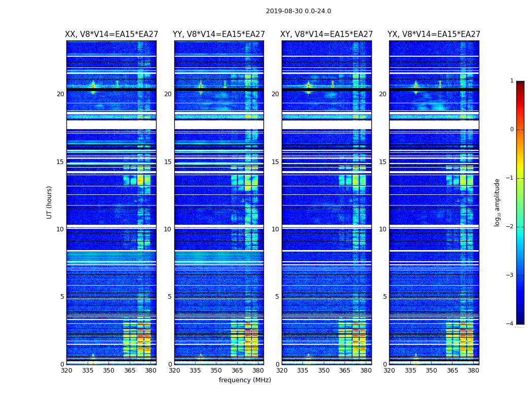
Task: Click the '10' hour tick beside XY panel
Action: tap(275, 229)
